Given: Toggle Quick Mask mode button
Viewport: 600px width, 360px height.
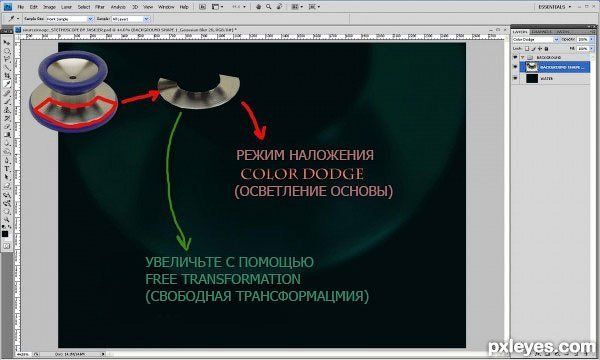Looking at the screenshot, I should (x=7, y=246).
